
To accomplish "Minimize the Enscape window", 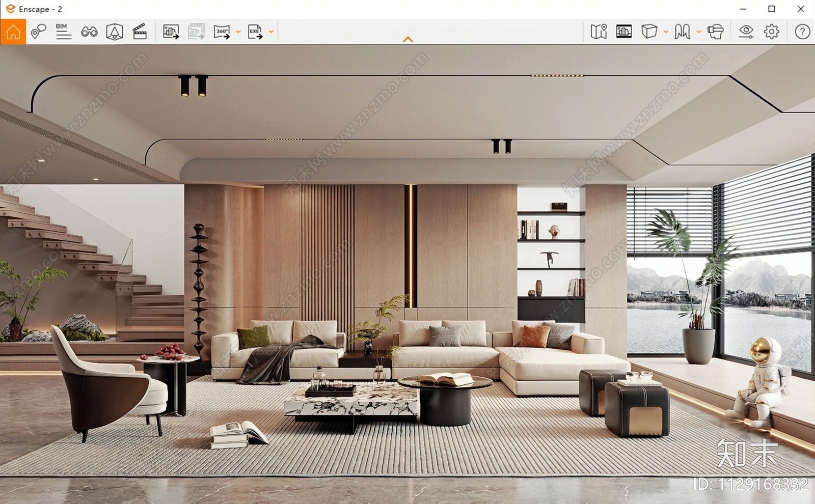I will pyautogui.click(x=743, y=9).
